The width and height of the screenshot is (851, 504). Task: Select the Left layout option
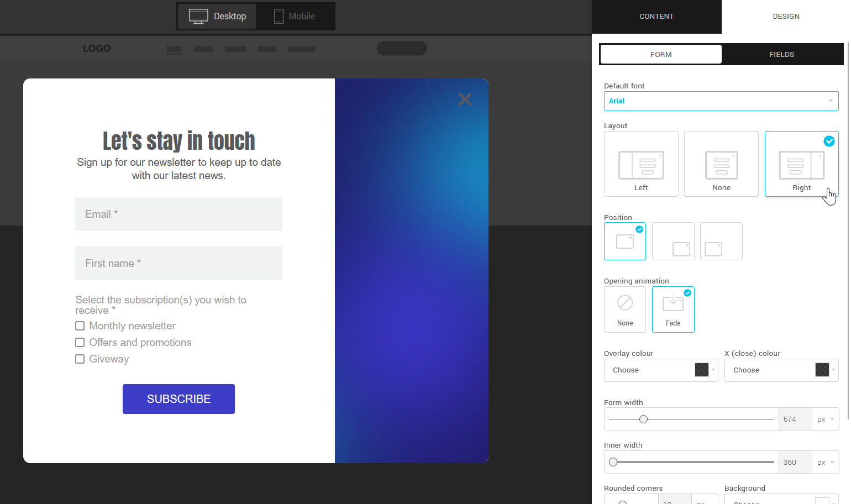641,164
